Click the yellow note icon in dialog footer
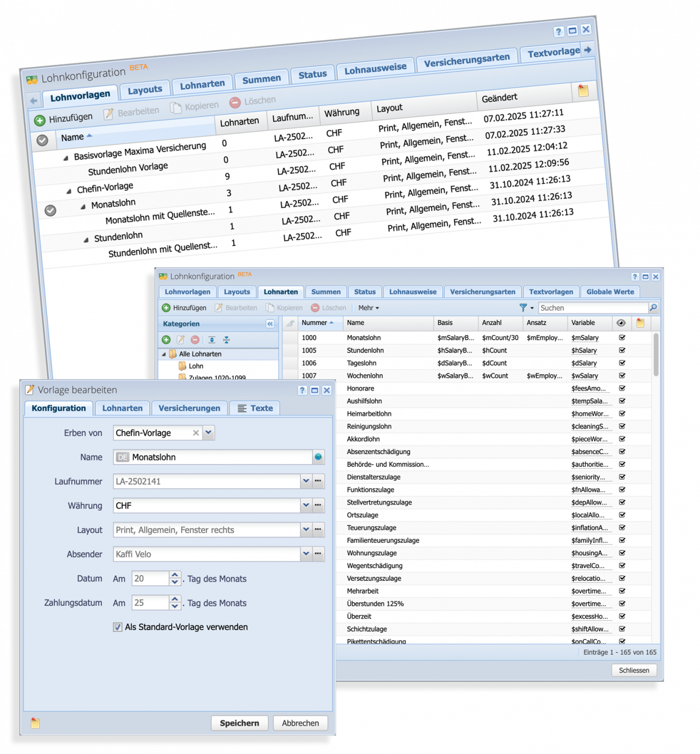The height and width of the screenshot is (754, 700). [35, 723]
